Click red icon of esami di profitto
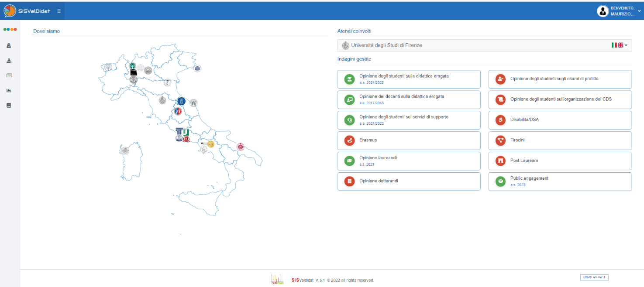The height and width of the screenshot is (287, 644). click(x=500, y=79)
